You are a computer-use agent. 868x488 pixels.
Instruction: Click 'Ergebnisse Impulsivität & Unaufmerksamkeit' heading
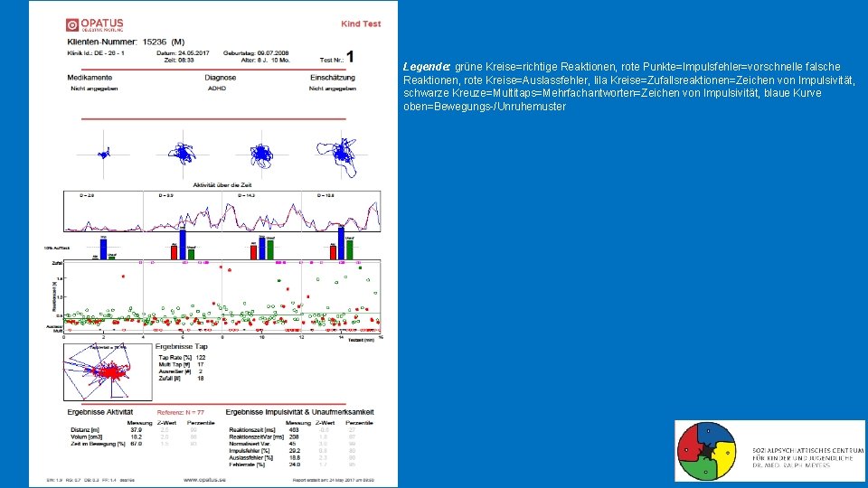click(x=299, y=412)
